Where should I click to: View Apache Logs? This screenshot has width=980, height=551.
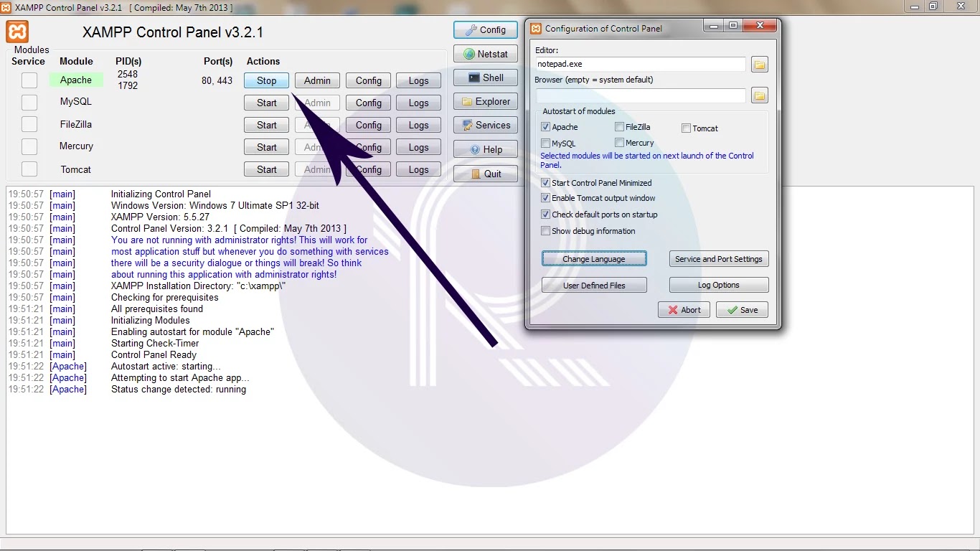click(x=418, y=81)
